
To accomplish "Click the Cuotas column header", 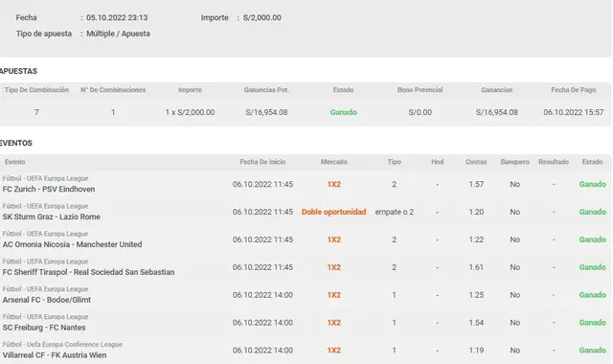I will coord(476,162).
